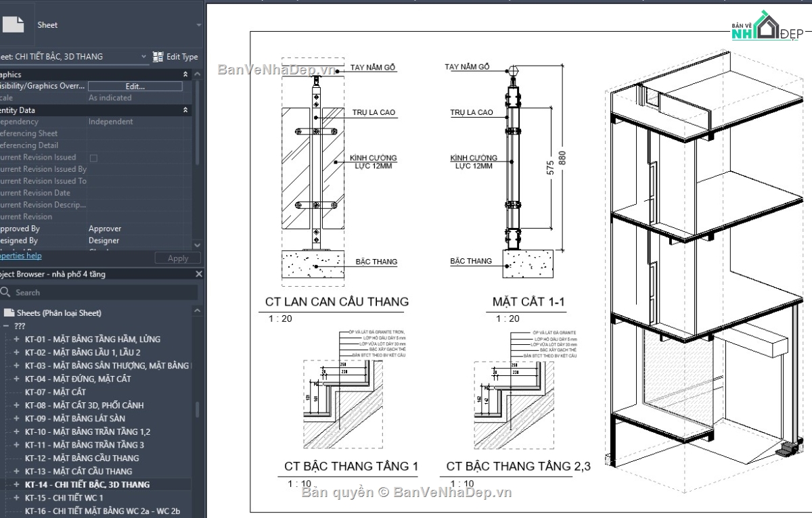Screen dimensions: 812x518
Task: Click the Properties scrollbar up arrow
Action: click(x=198, y=74)
